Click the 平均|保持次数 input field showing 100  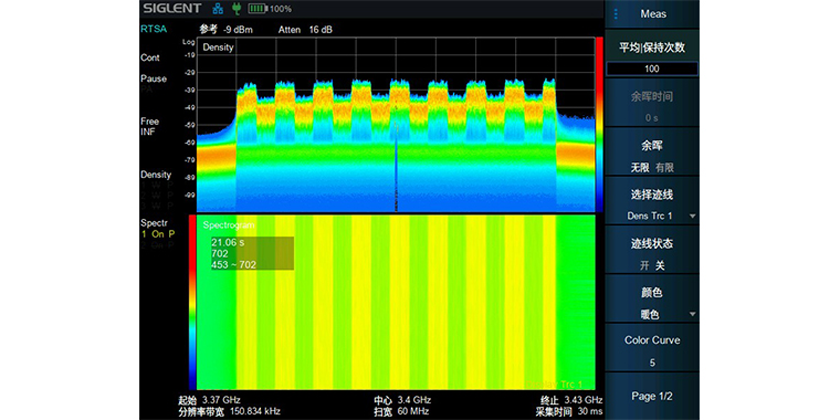652,69
